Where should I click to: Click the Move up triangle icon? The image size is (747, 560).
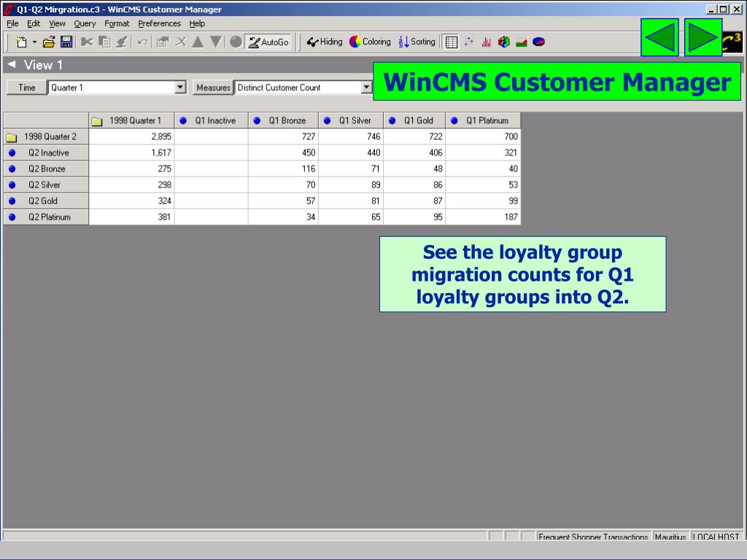[198, 42]
